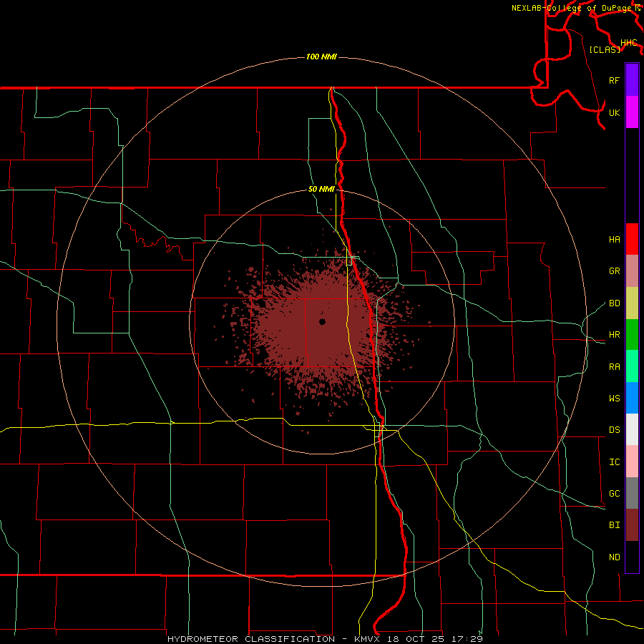Click the 50 NMI range ring label
644x644 pixels.
[321, 190]
